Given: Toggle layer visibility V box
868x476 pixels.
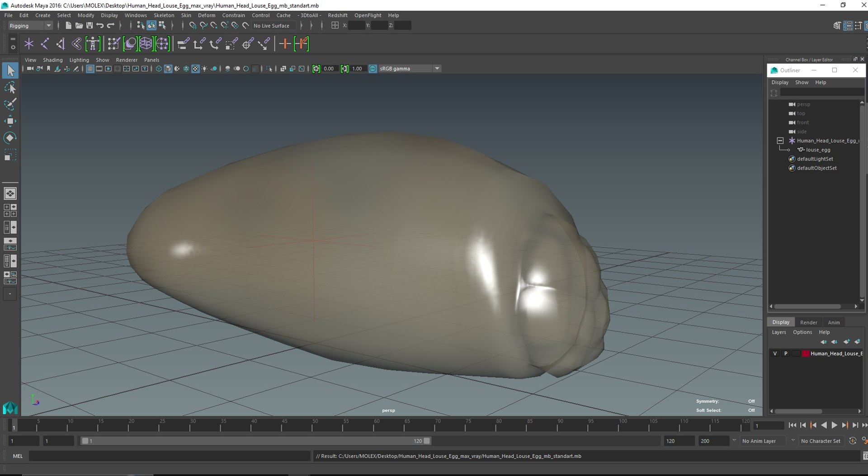Looking at the screenshot, I should [775, 353].
